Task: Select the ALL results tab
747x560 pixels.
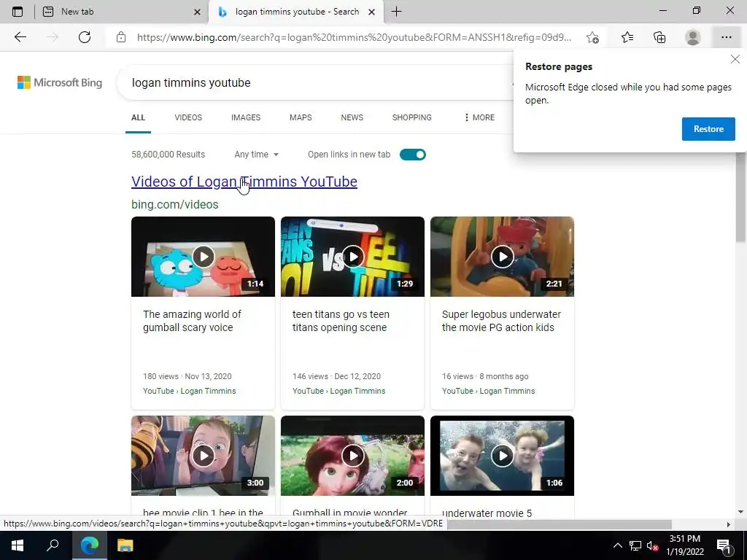Action: click(x=138, y=117)
